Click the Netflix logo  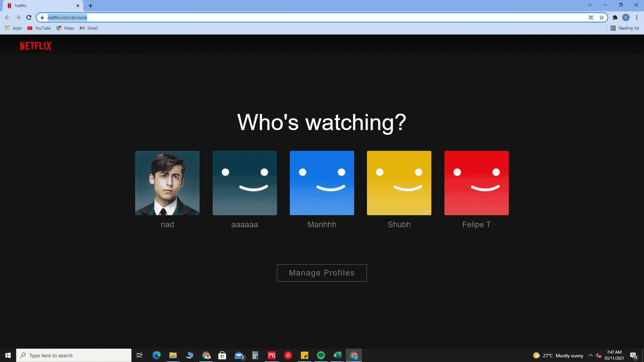pyautogui.click(x=36, y=46)
